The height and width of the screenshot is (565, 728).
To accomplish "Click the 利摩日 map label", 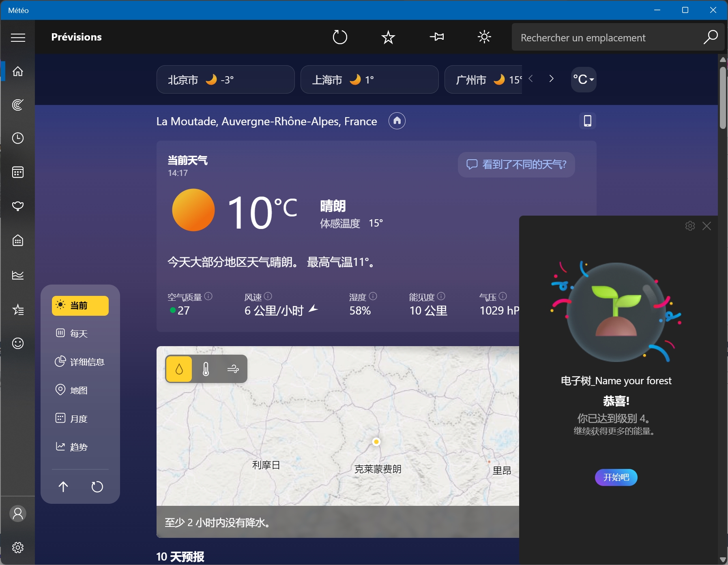I will coord(266,465).
